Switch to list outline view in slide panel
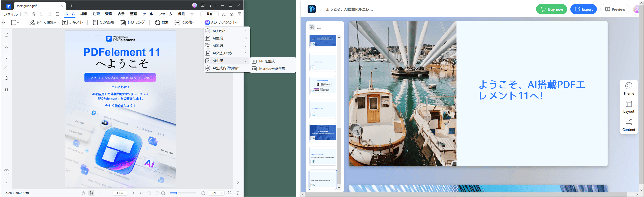The height and width of the screenshot is (197, 644). (319, 27)
